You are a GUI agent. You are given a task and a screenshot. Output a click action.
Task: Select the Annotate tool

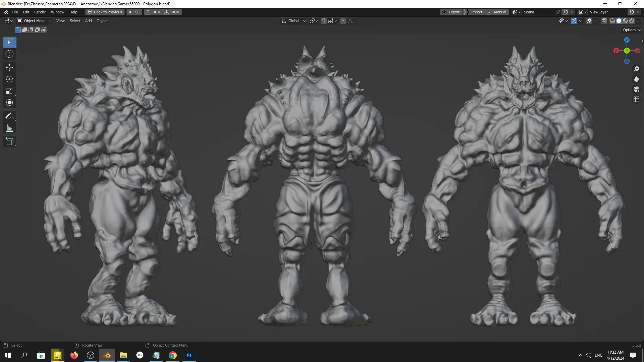[9, 116]
